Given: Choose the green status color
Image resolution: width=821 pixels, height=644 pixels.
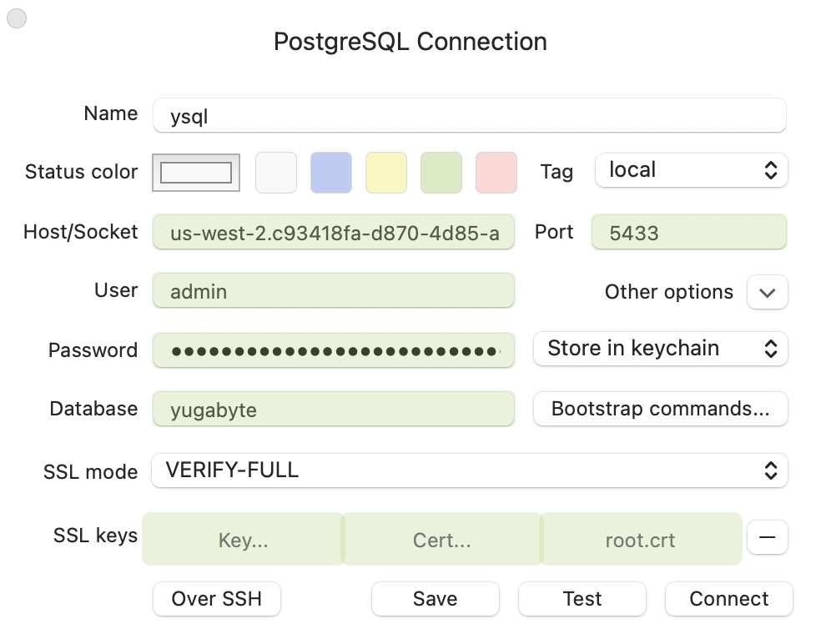Looking at the screenshot, I should [441, 172].
